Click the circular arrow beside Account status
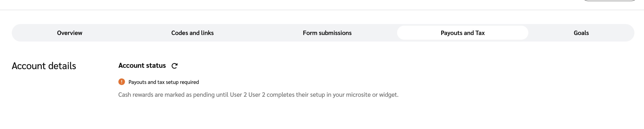The height and width of the screenshot is (129, 644). [x=174, y=66]
